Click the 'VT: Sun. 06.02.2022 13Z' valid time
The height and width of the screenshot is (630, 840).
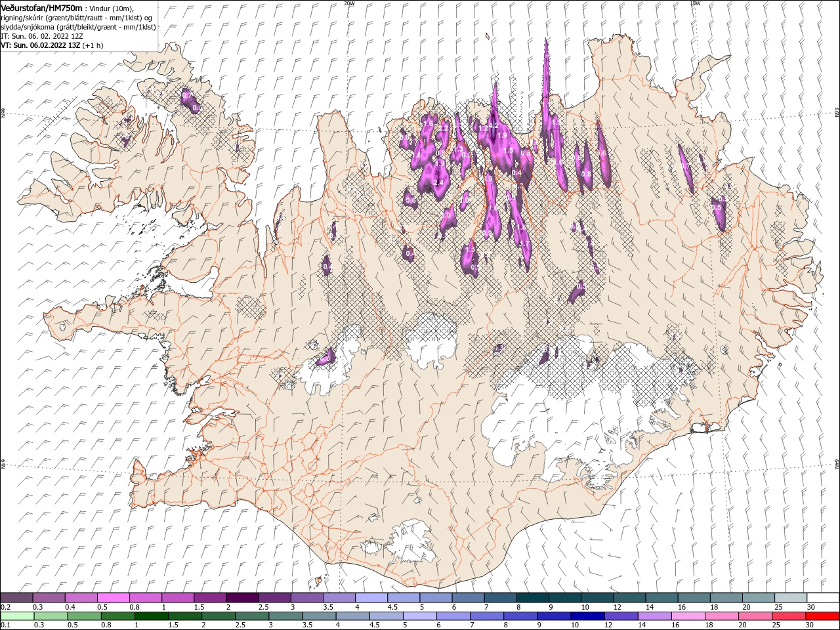tap(40, 45)
